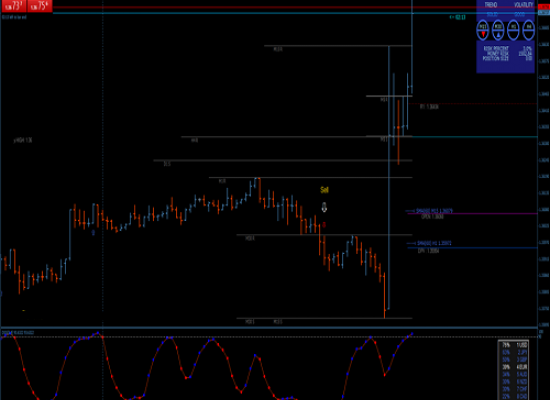Click the lower SMA label beside blue line
550x400 pixels.
click(434, 243)
